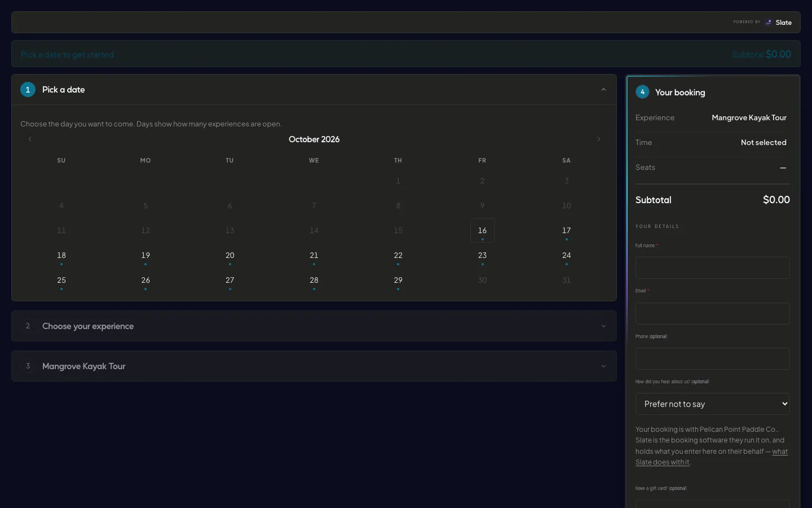Click the Not selected time value
The height and width of the screenshot is (508, 812).
click(764, 143)
